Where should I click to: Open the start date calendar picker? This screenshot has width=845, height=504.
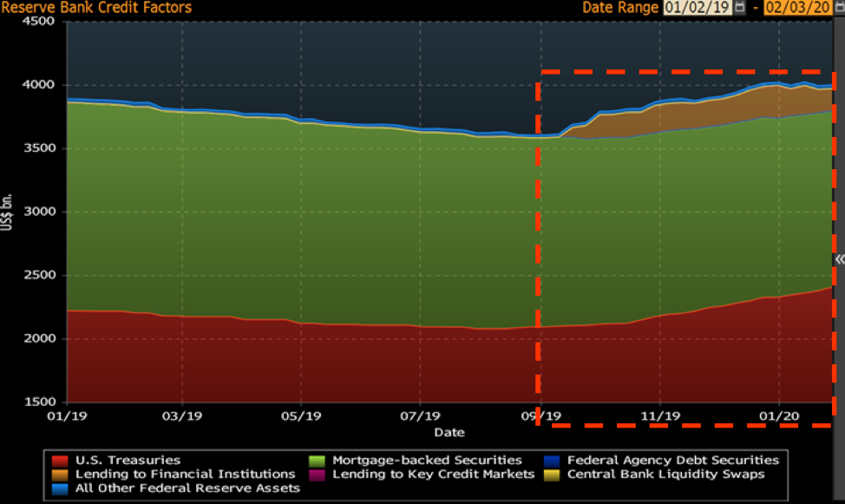pyautogui.click(x=739, y=8)
